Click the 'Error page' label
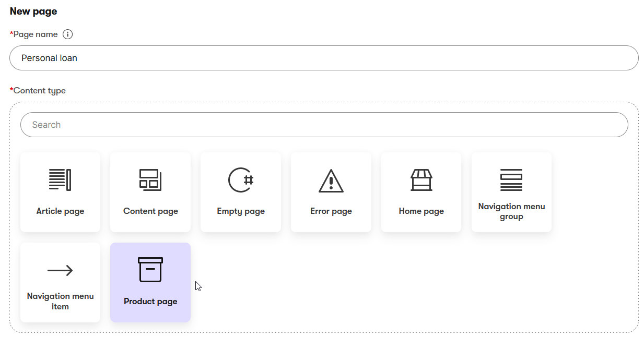644x337 pixels. 331,211
